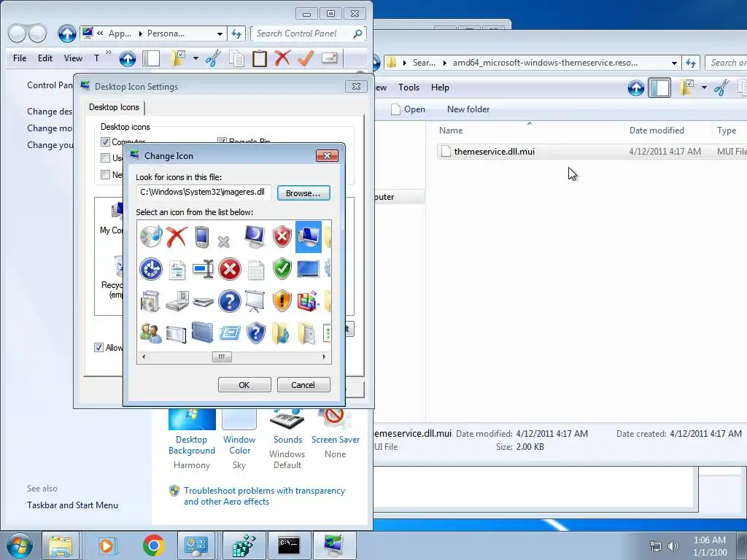
Task: Click the Search Control Panel field
Action: coord(309,34)
